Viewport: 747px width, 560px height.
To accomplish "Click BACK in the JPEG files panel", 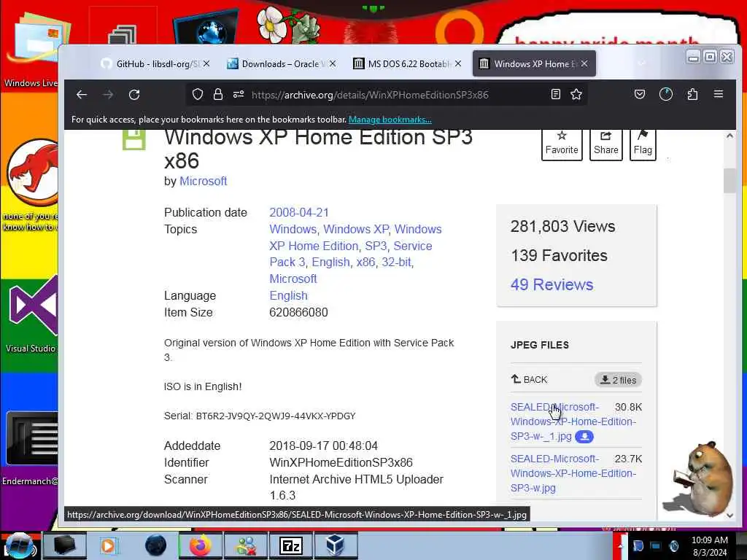I will coord(529,379).
